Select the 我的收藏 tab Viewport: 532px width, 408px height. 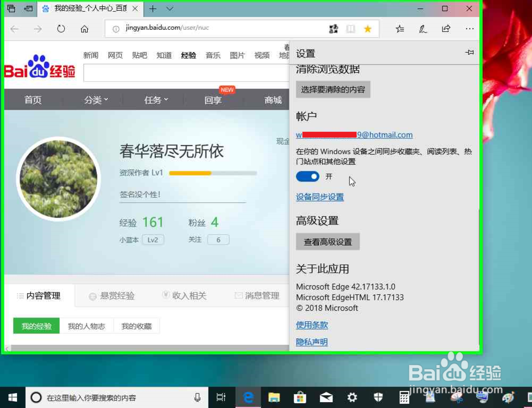click(137, 326)
